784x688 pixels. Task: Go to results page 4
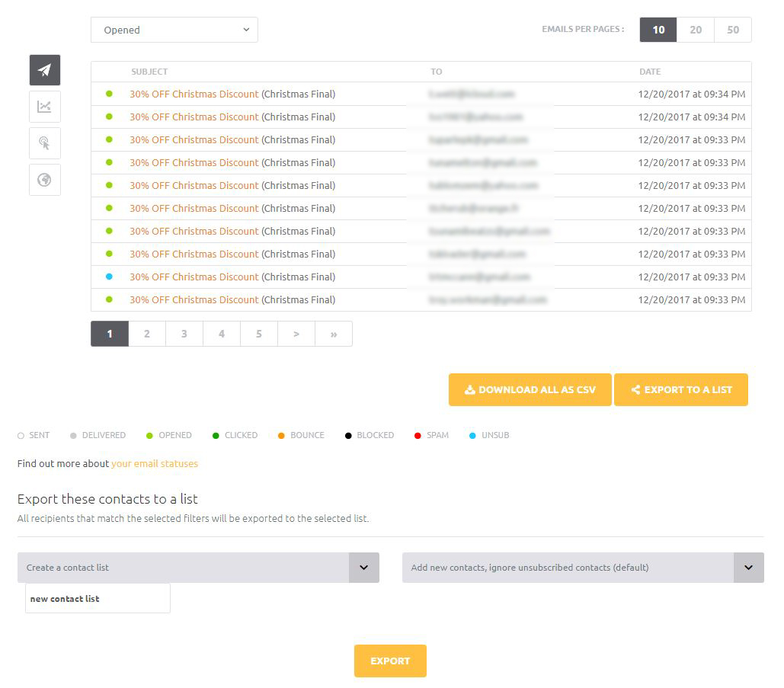click(x=222, y=334)
